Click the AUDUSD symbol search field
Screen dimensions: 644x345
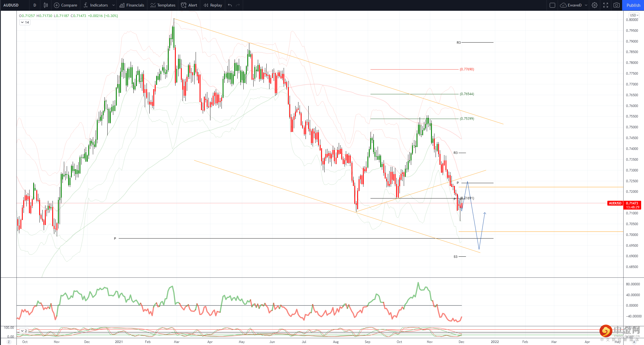11,5
